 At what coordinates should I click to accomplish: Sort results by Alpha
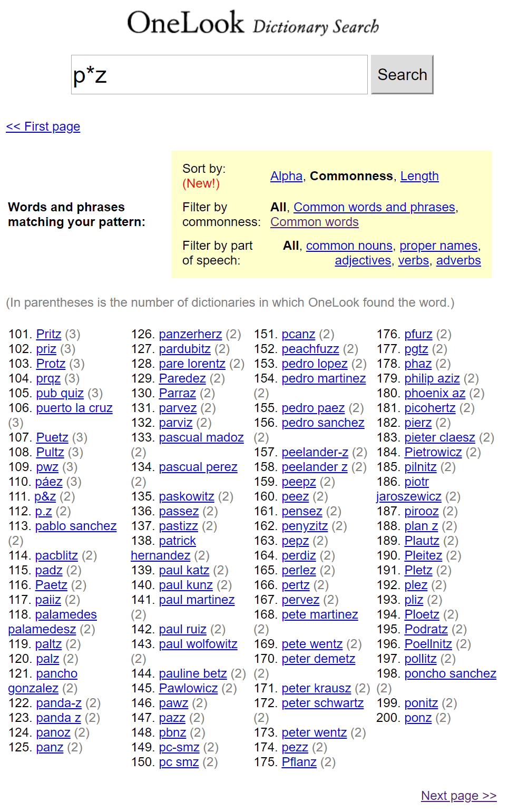point(287,176)
